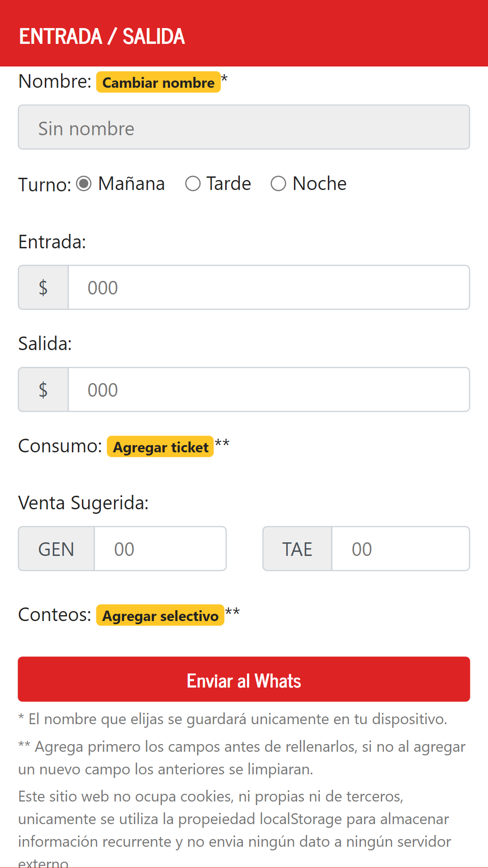488x868 pixels.
Task: Click the Agregar selectivo button
Action: (160, 616)
